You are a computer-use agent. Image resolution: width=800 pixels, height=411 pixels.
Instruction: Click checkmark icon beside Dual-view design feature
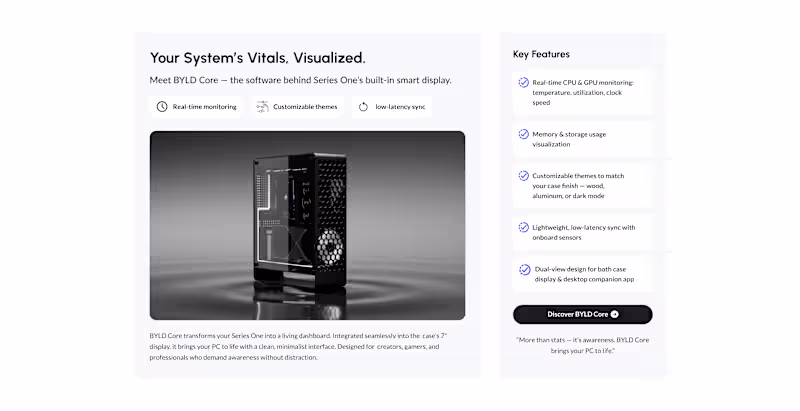(x=524, y=270)
